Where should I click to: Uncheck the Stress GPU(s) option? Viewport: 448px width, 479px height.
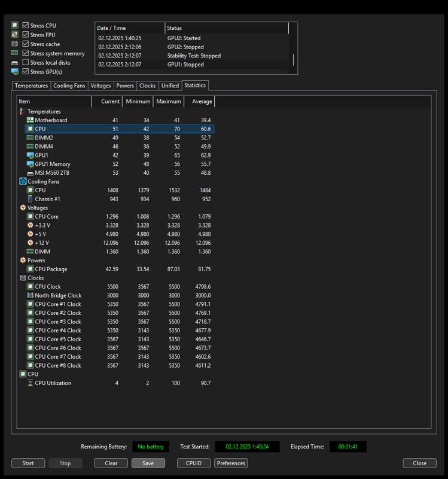(25, 72)
